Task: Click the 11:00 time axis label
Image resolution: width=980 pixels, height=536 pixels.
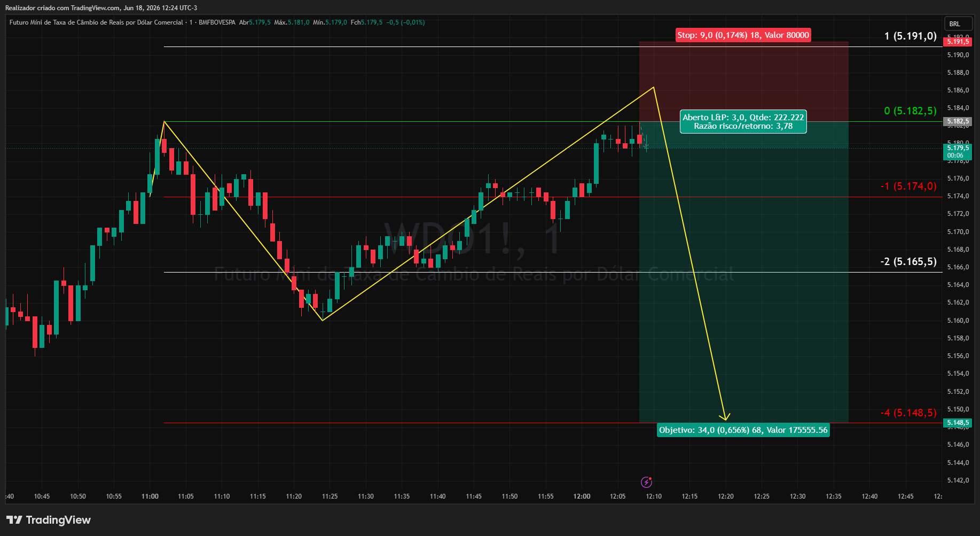Action: pyautogui.click(x=150, y=496)
